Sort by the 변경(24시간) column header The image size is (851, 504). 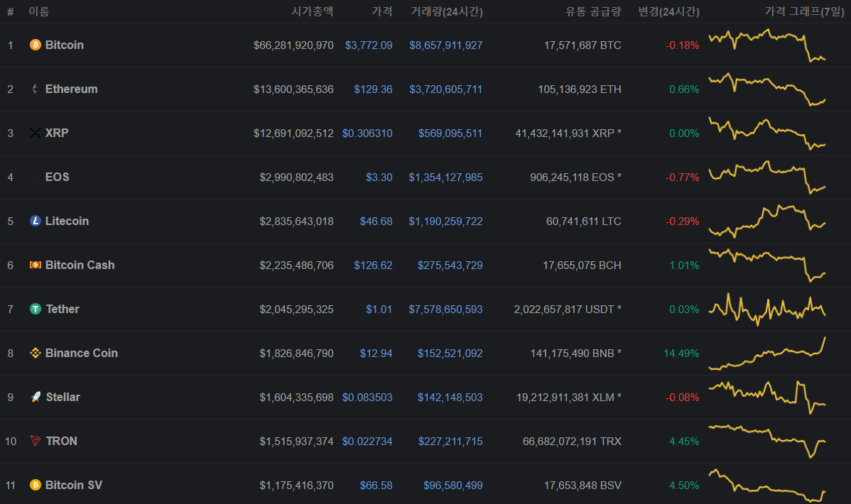coord(668,11)
